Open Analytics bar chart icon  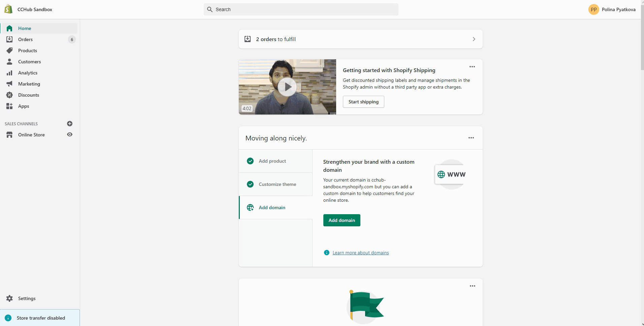[x=9, y=73]
